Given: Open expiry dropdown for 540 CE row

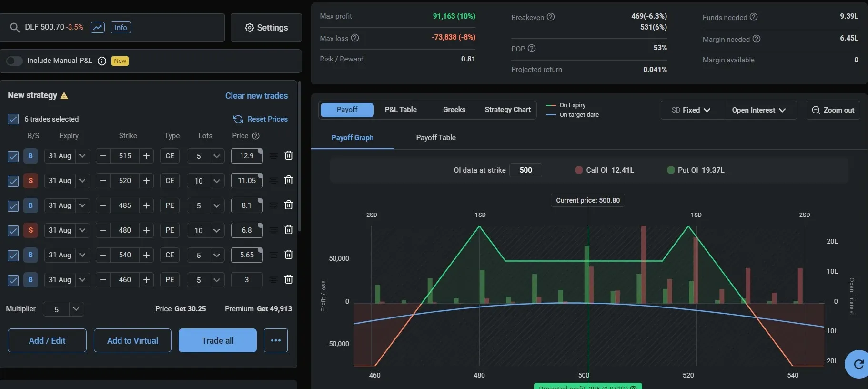Looking at the screenshot, I should (82, 255).
